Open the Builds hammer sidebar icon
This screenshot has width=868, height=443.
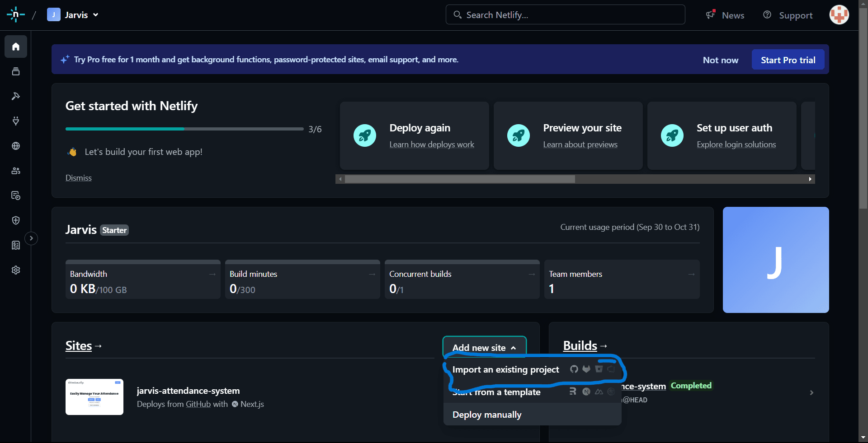tap(16, 96)
